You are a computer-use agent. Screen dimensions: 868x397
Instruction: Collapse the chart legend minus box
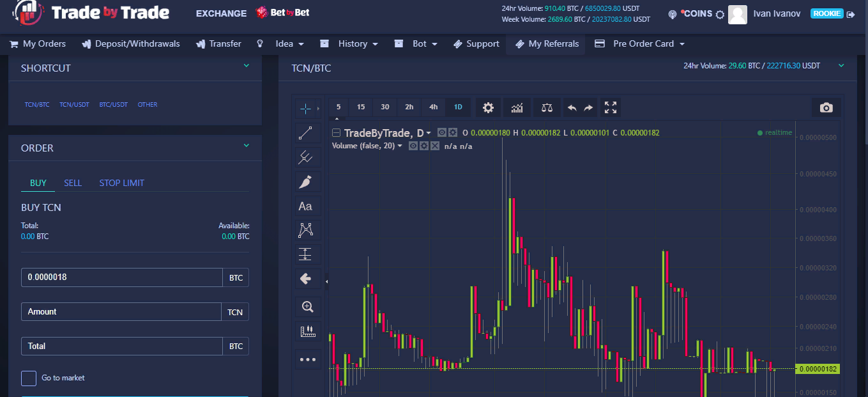click(x=336, y=133)
